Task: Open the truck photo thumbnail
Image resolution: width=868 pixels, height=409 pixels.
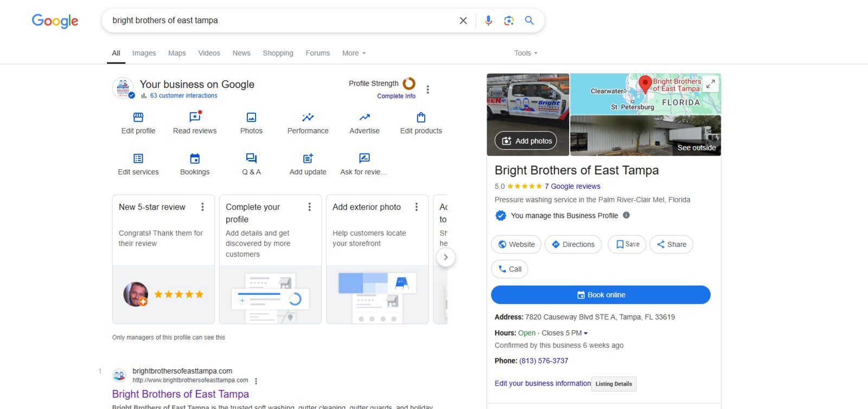Action: pyautogui.click(x=528, y=115)
